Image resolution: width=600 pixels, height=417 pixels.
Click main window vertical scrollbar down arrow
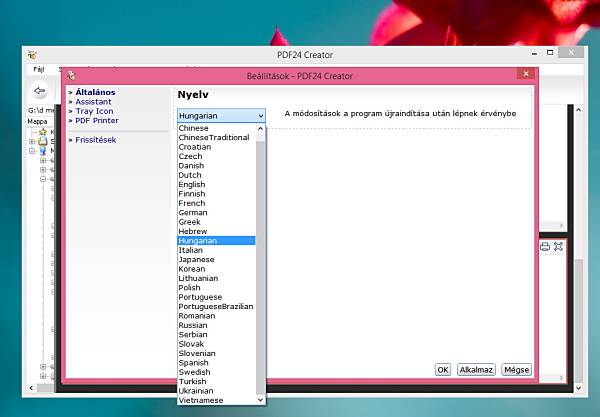point(579,388)
